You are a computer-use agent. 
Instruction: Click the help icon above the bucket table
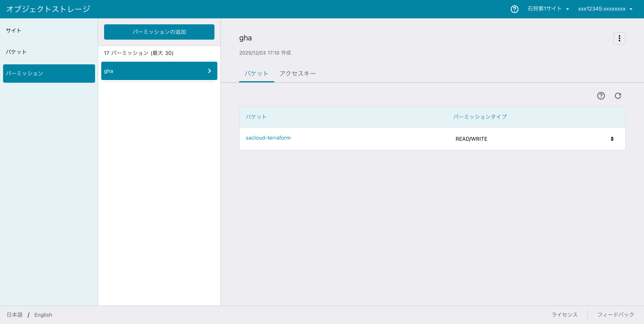[x=601, y=96]
